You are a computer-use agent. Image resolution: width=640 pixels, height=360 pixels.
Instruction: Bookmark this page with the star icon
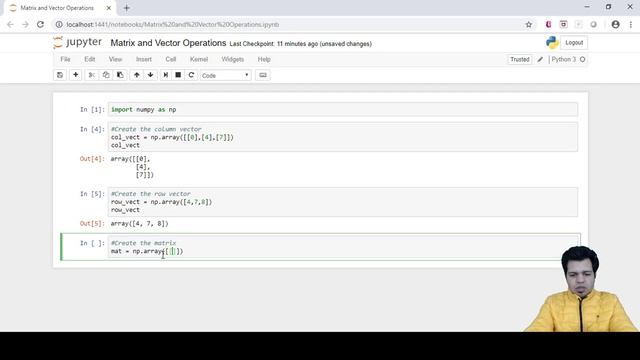[x=529, y=24]
